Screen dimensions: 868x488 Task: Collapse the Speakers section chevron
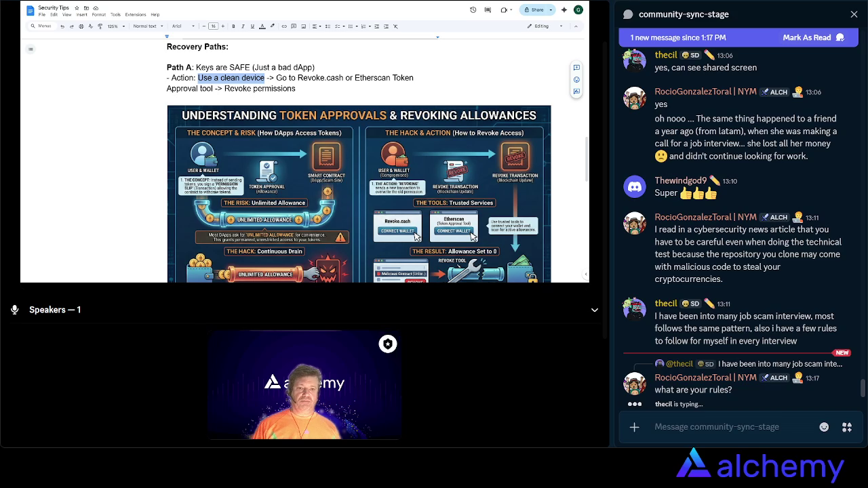point(594,310)
